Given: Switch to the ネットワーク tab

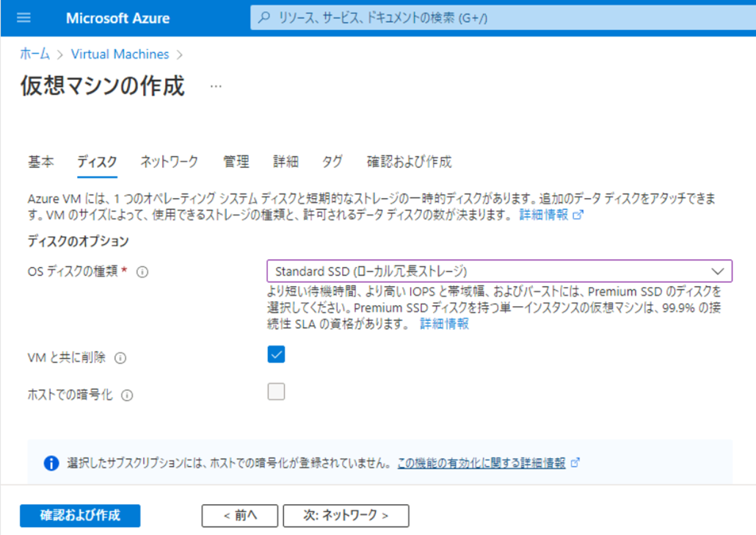Looking at the screenshot, I should 169,162.
